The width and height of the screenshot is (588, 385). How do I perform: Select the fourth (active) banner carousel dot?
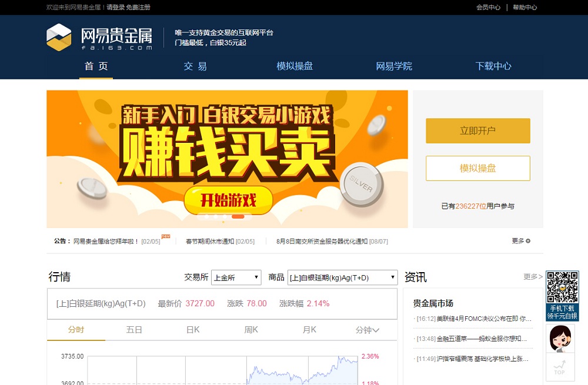pyautogui.click(x=238, y=217)
